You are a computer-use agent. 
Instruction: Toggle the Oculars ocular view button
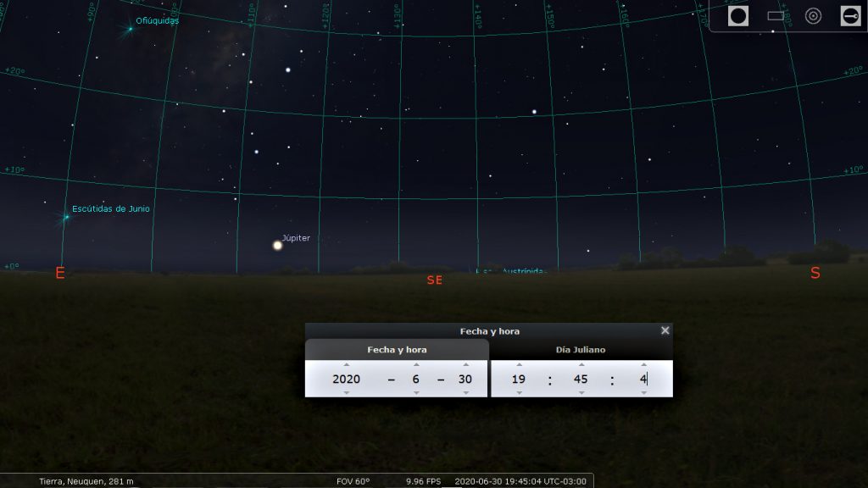738,16
